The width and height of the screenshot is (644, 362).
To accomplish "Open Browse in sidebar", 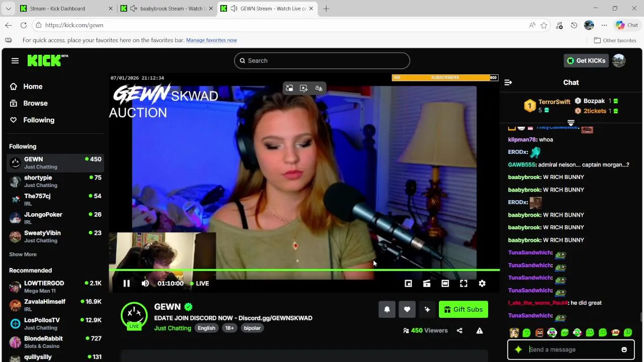I will (35, 103).
